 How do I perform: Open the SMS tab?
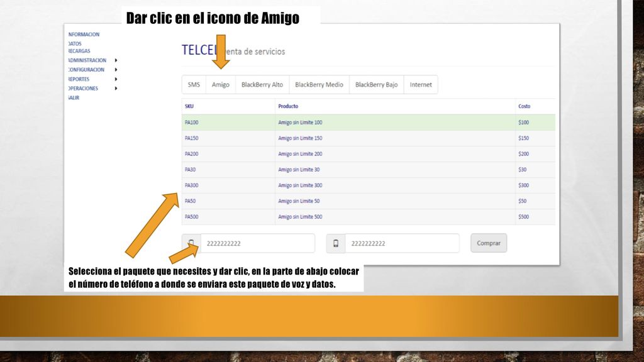(x=194, y=85)
